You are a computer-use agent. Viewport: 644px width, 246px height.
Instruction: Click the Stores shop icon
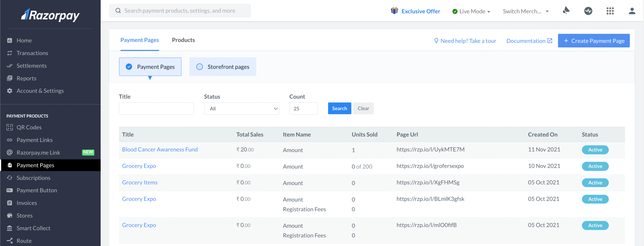pos(10,216)
